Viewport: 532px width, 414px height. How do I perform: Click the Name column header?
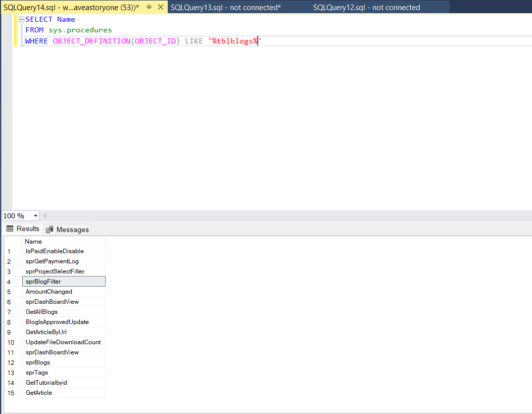[x=33, y=241]
